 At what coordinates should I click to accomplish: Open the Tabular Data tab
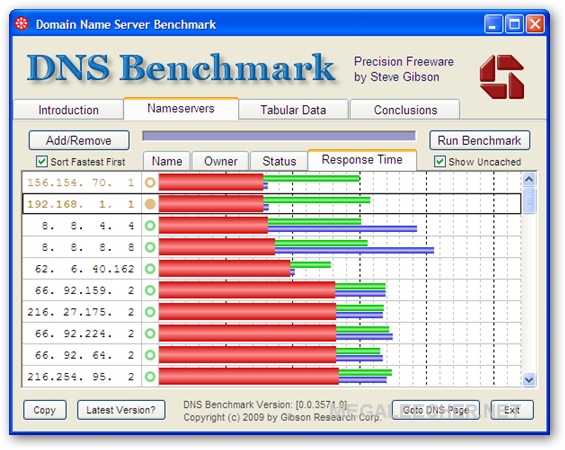pyautogui.click(x=293, y=110)
